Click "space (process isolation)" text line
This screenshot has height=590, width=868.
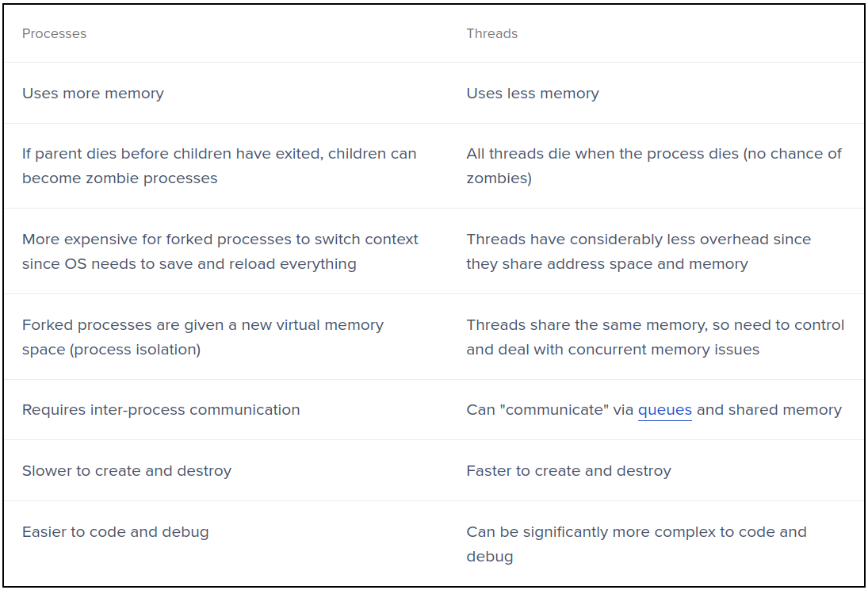tap(111, 350)
